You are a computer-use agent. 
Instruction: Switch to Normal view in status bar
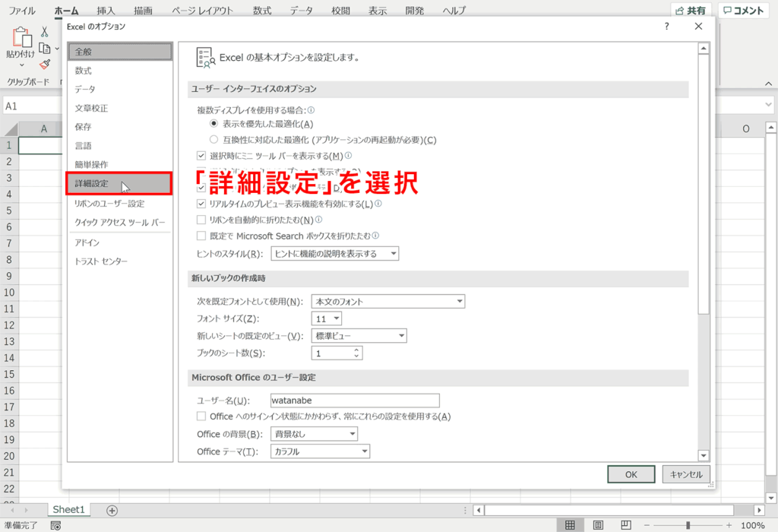[x=570, y=525]
